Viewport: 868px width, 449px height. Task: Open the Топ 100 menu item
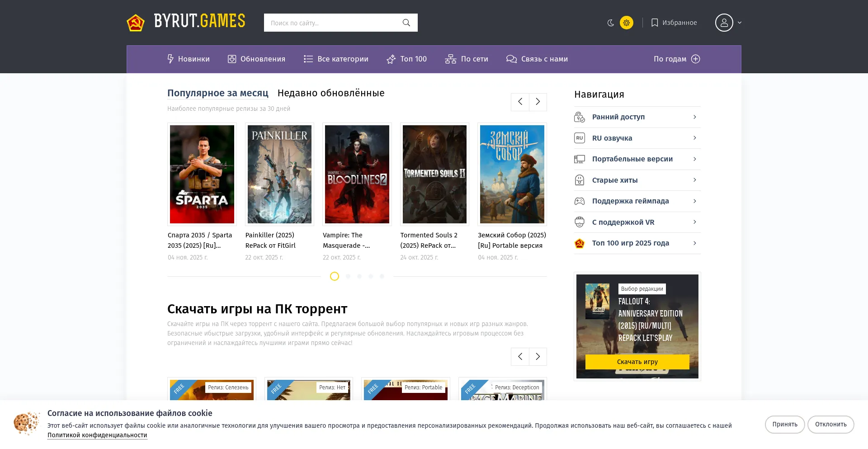pos(407,59)
